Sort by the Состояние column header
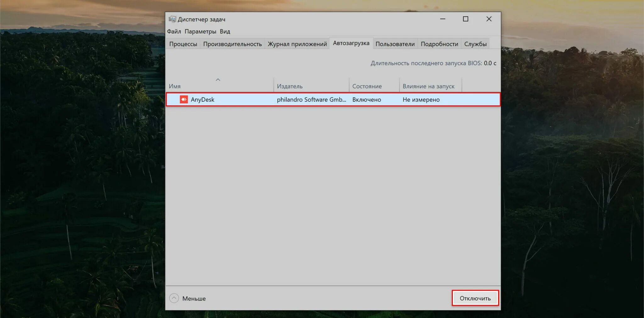 point(374,85)
